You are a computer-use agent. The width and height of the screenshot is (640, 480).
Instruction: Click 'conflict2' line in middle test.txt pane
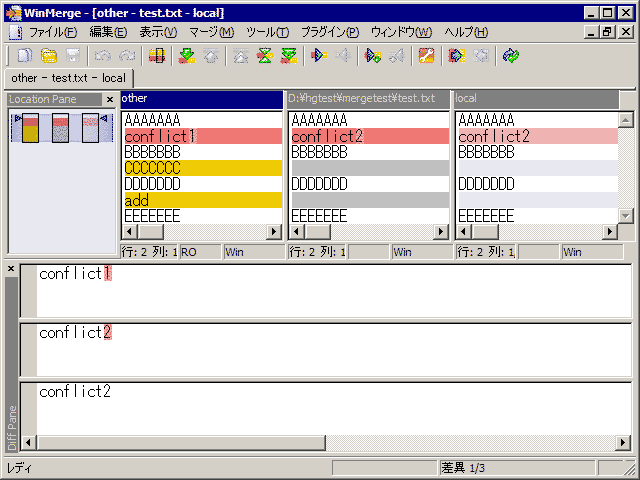click(x=369, y=136)
